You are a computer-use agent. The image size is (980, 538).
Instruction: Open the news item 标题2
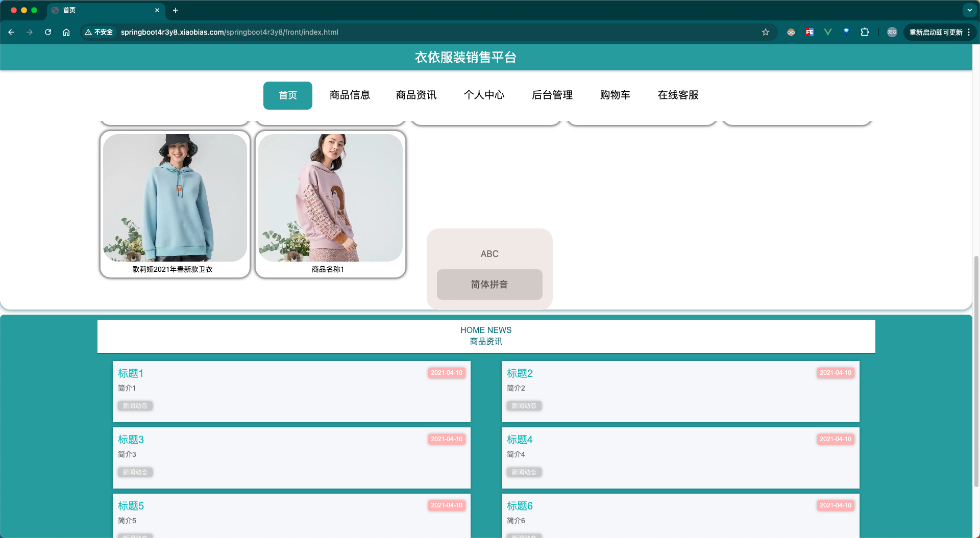[x=520, y=373]
